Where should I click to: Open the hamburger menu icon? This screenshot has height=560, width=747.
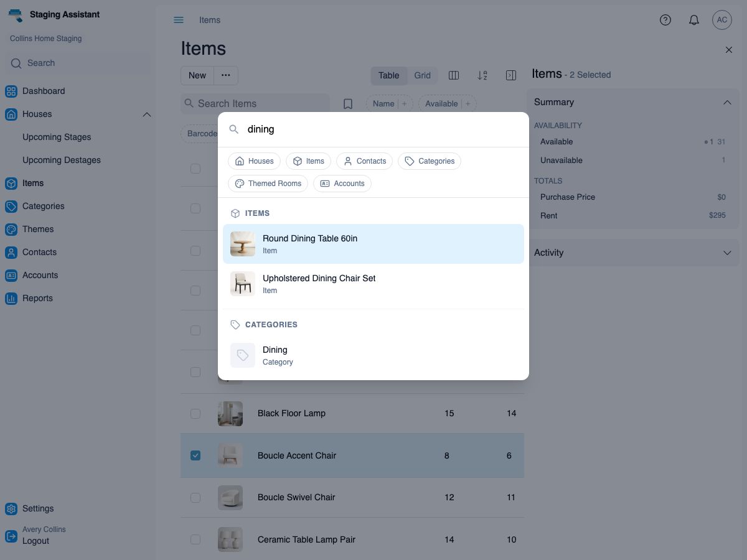pyautogui.click(x=179, y=20)
